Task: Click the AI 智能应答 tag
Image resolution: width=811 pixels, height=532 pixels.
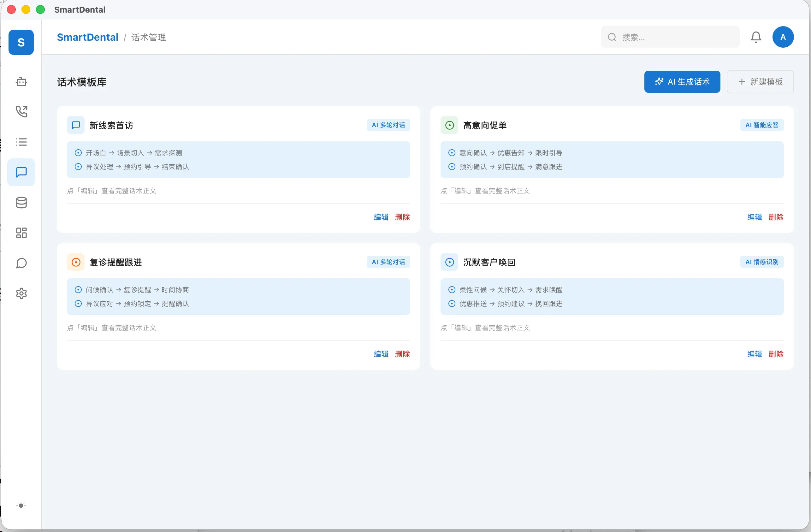Action: [x=762, y=125]
